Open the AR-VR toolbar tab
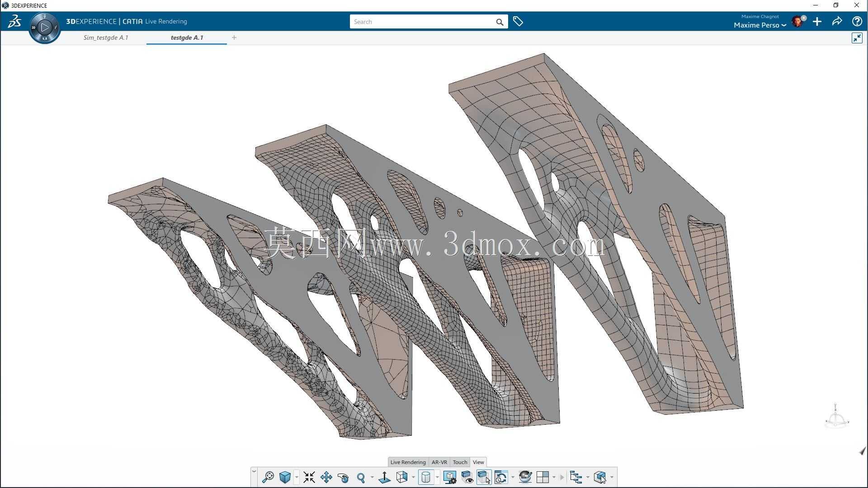Screen dimensions: 868x488 (439, 462)
